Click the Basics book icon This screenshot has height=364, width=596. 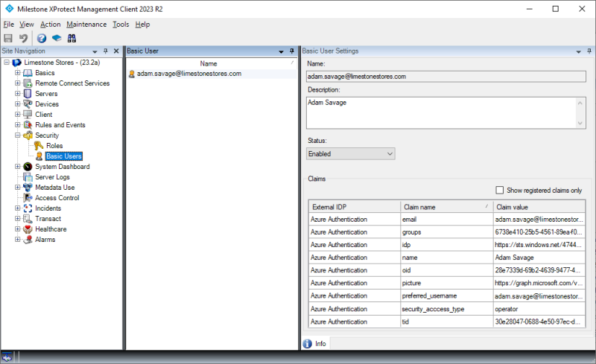[28, 72]
